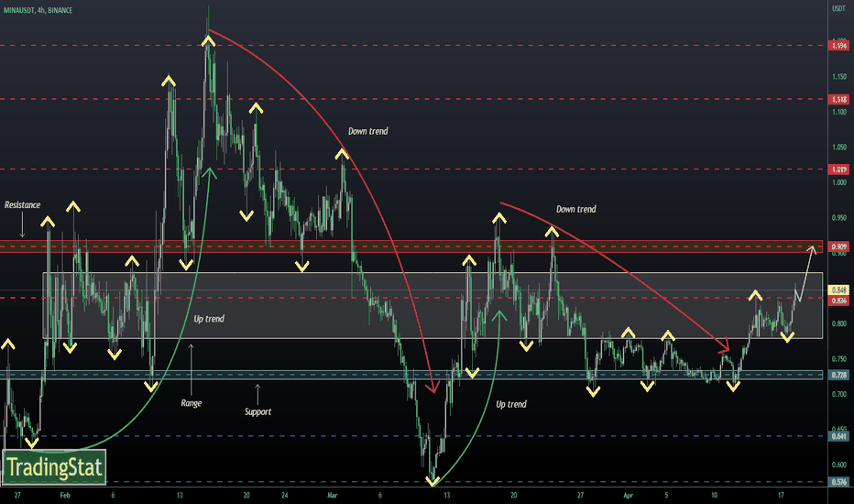Click the 0.950 price axis tick

tap(839, 218)
